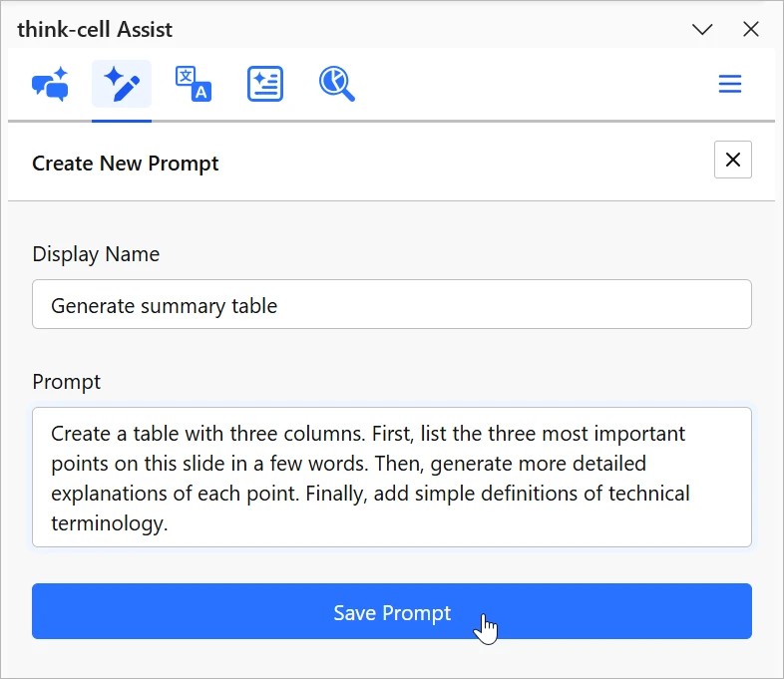Click inside the Prompt text area
Image resolution: width=784 pixels, height=679 pixels.
pyautogui.click(x=392, y=478)
